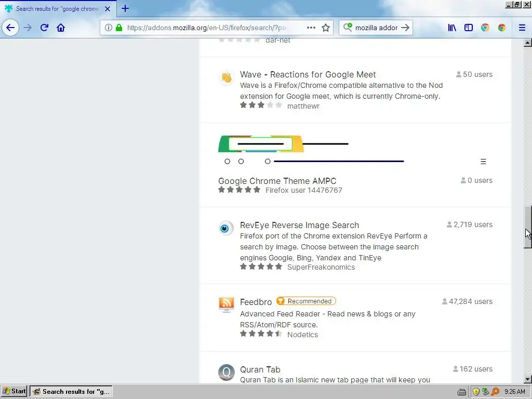Click the address bar URL field
Screen dimensions: 532x399
[206, 28]
